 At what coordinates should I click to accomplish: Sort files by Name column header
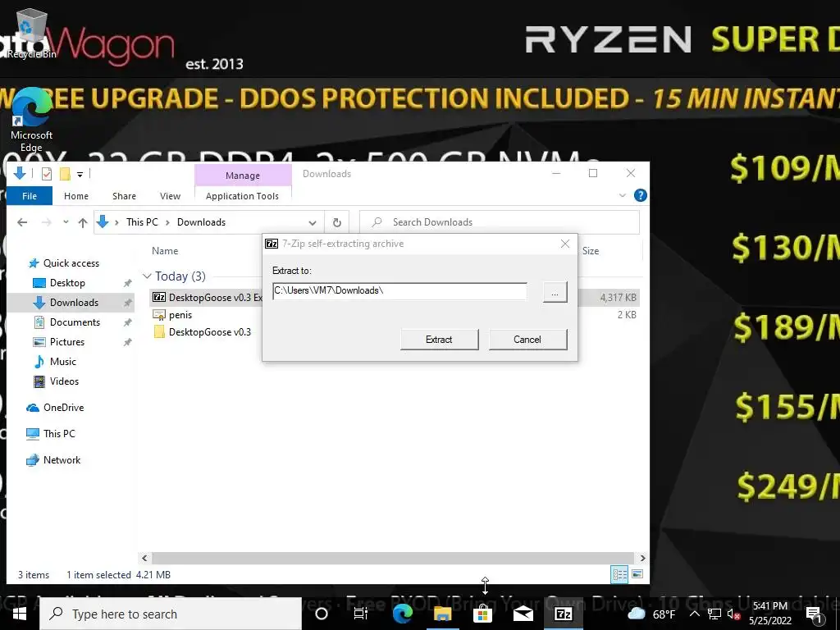165,251
